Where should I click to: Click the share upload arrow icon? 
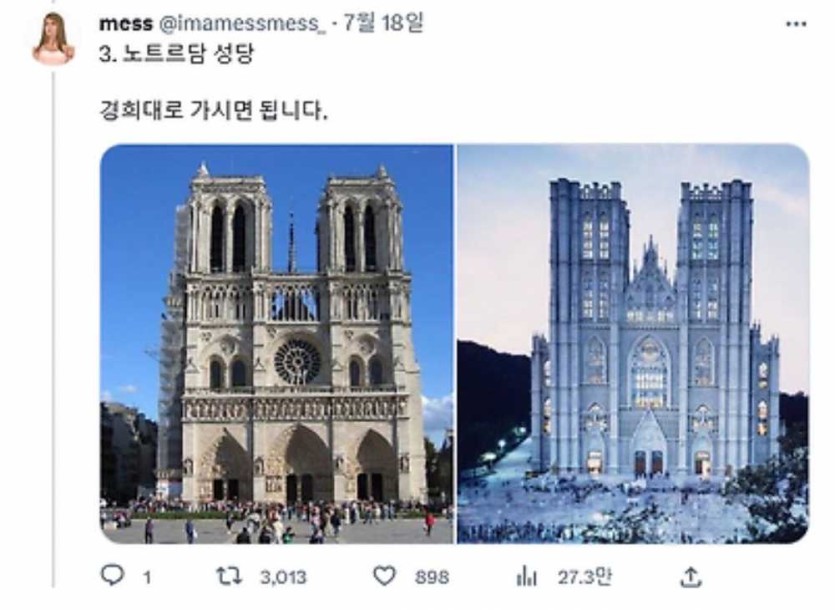click(690, 576)
